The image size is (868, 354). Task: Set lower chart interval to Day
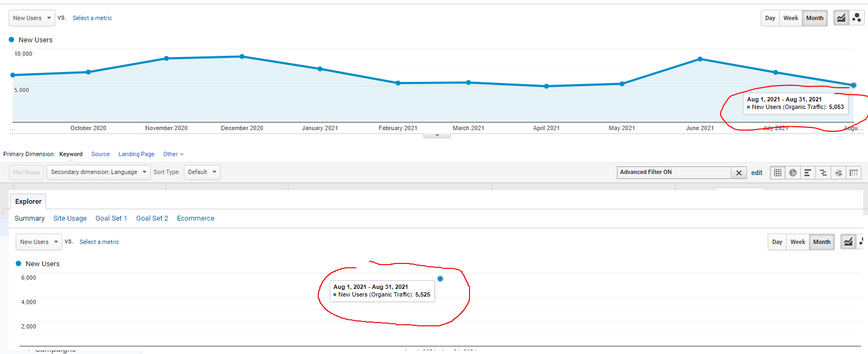pyautogui.click(x=777, y=242)
